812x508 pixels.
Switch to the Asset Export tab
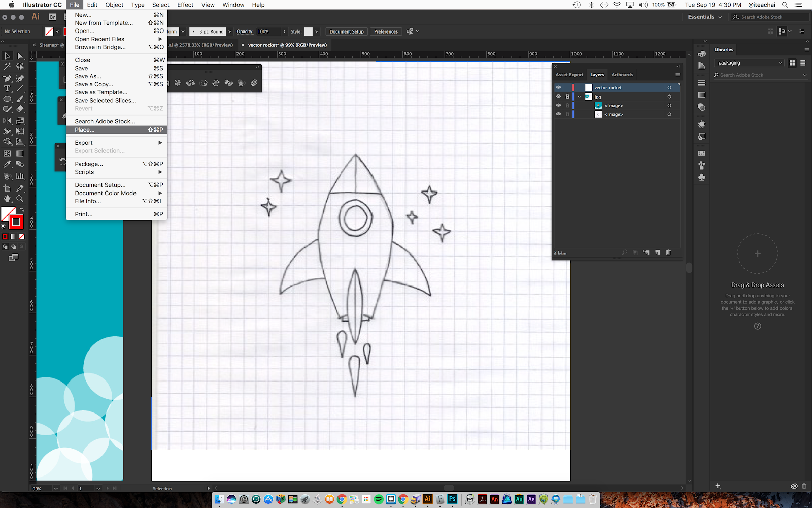pyautogui.click(x=569, y=75)
